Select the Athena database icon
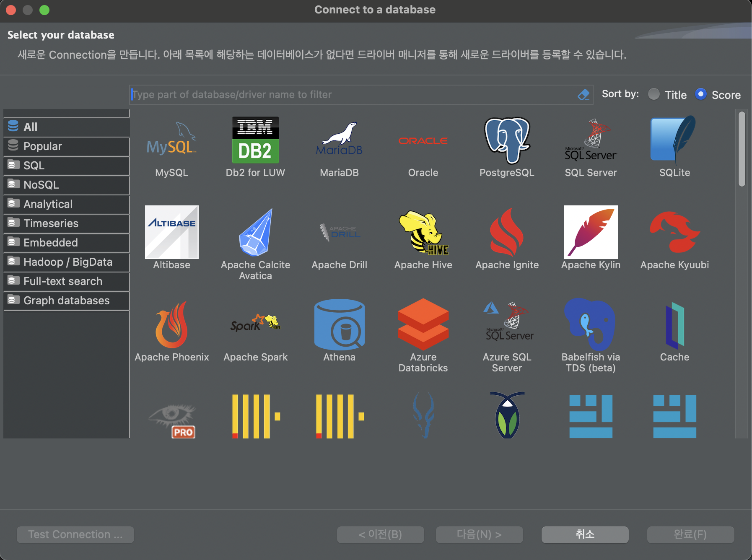Screen dimensions: 752x560 click(339, 324)
